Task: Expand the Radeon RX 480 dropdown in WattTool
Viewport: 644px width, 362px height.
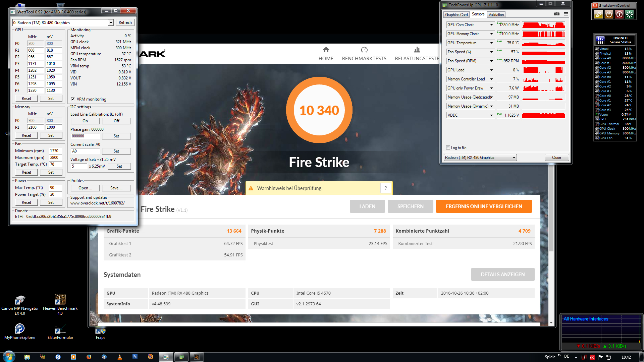Action: [111, 23]
